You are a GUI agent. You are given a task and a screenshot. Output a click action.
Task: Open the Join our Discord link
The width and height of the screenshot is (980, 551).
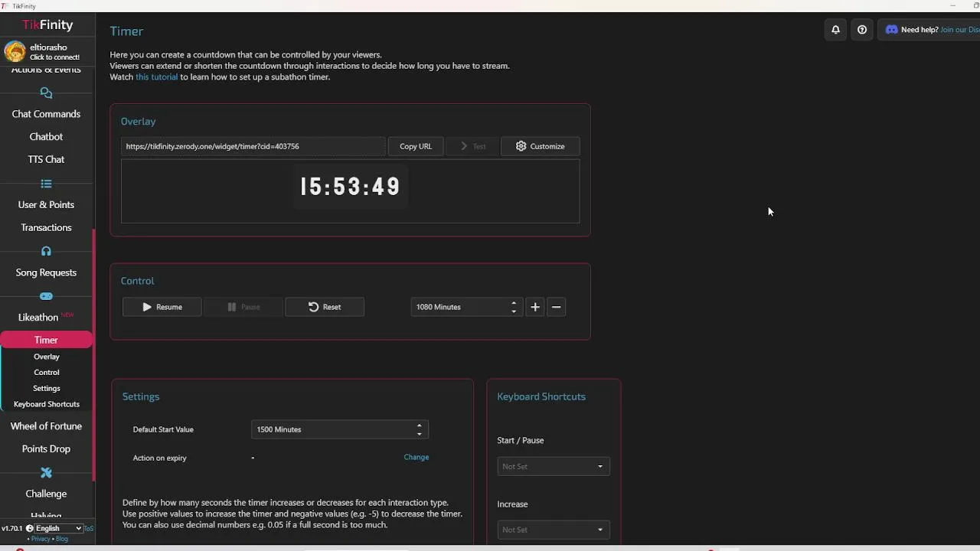(x=959, y=30)
